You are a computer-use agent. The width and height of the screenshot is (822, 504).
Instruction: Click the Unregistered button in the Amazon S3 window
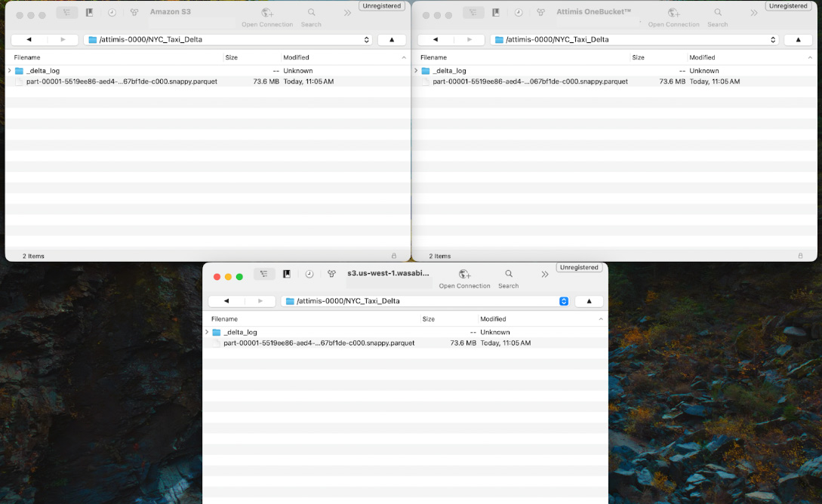[382, 6]
